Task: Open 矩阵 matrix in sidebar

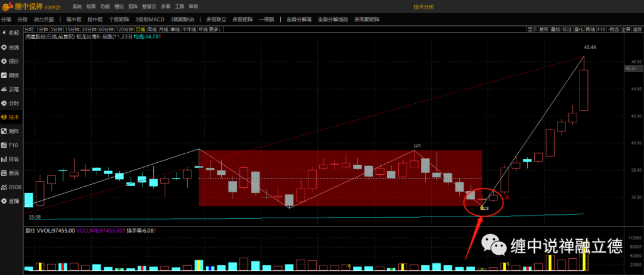Action: [11, 131]
